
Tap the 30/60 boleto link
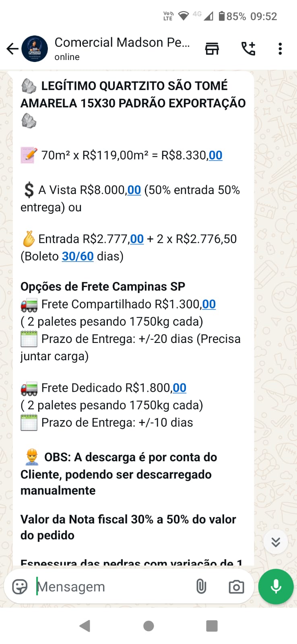pos(78,256)
